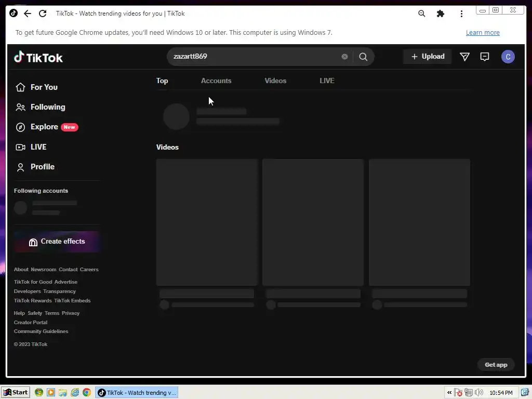Switch to the Top tab
This screenshot has width=532, height=399.
click(x=162, y=81)
